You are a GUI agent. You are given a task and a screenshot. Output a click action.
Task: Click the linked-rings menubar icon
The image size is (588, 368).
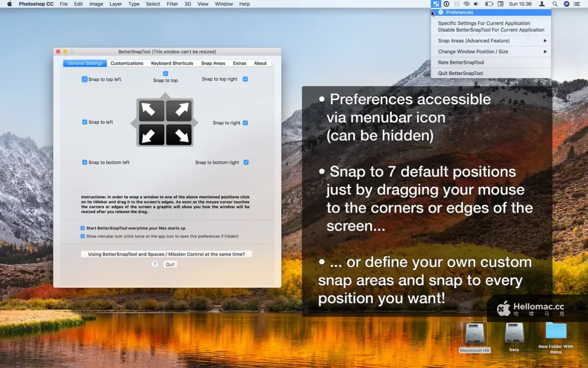coord(467,4)
